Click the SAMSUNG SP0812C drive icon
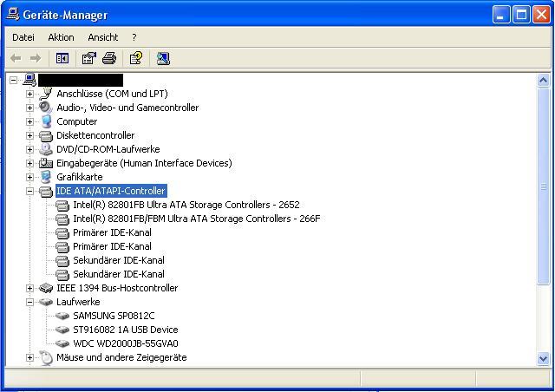This screenshot has height=392, width=555. 62,316
